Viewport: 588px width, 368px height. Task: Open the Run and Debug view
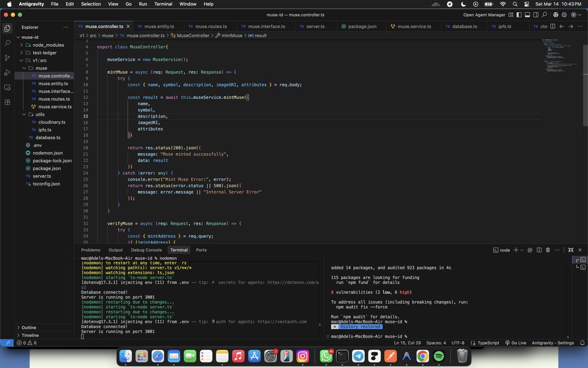tap(7, 73)
